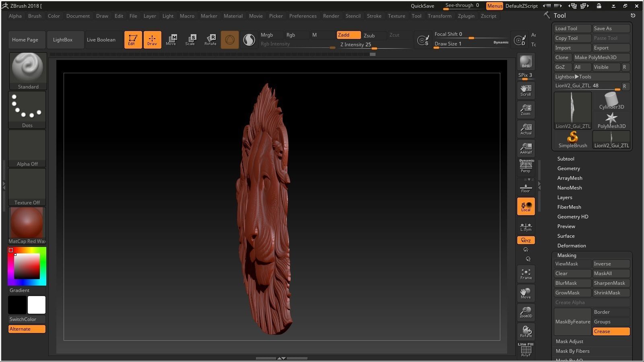Select the Draw mode button
644x362 pixels.
point(152,40)
